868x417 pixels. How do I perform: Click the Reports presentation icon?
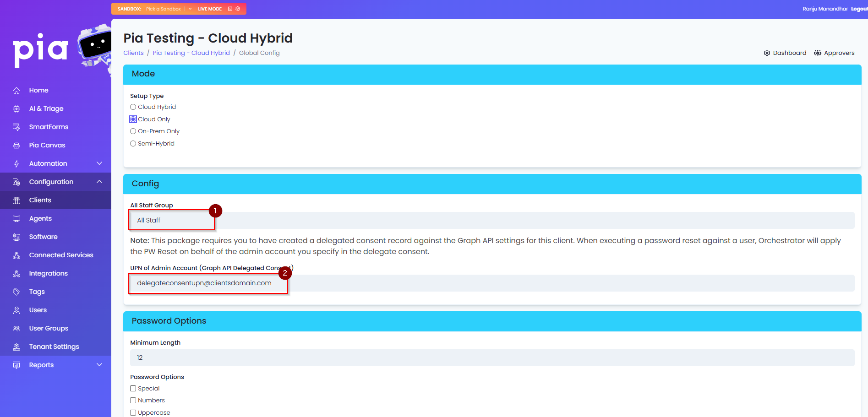coord(16,365)
